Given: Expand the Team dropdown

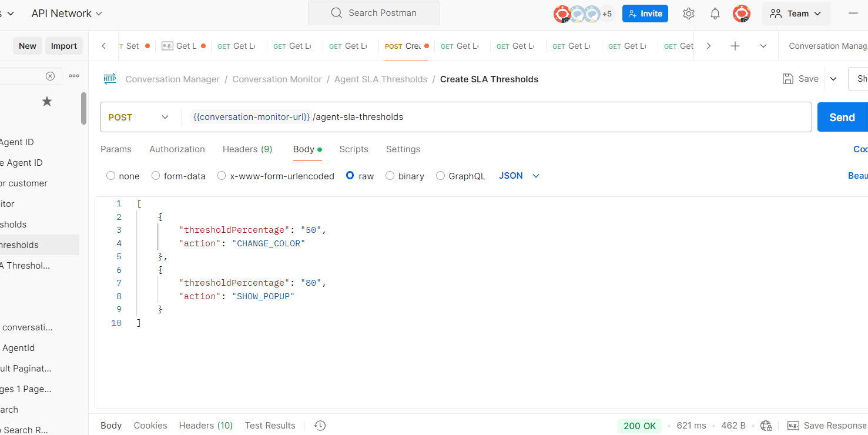Looking at the screenshot, I should [x=796, y=14].
